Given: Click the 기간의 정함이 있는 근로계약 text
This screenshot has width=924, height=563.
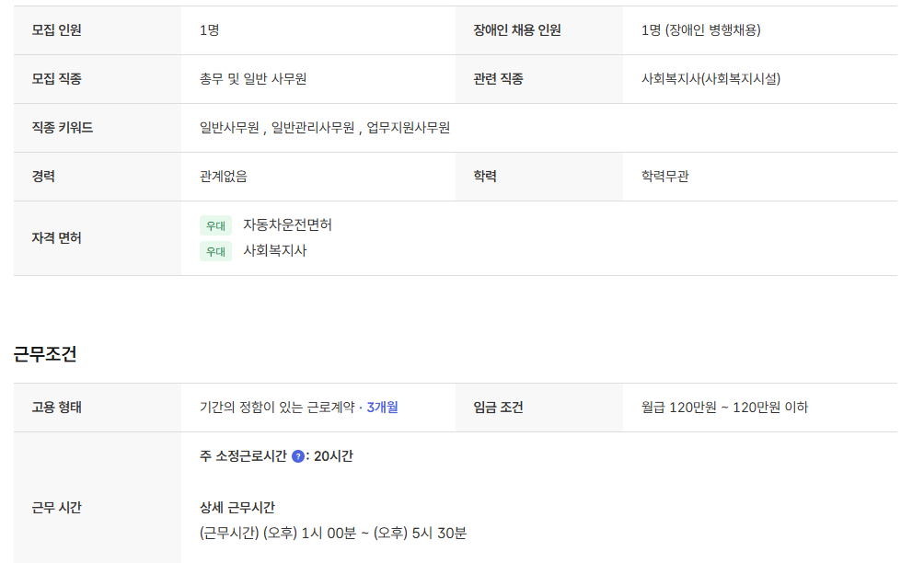Looking at the screenshot, I should (277, 407).
